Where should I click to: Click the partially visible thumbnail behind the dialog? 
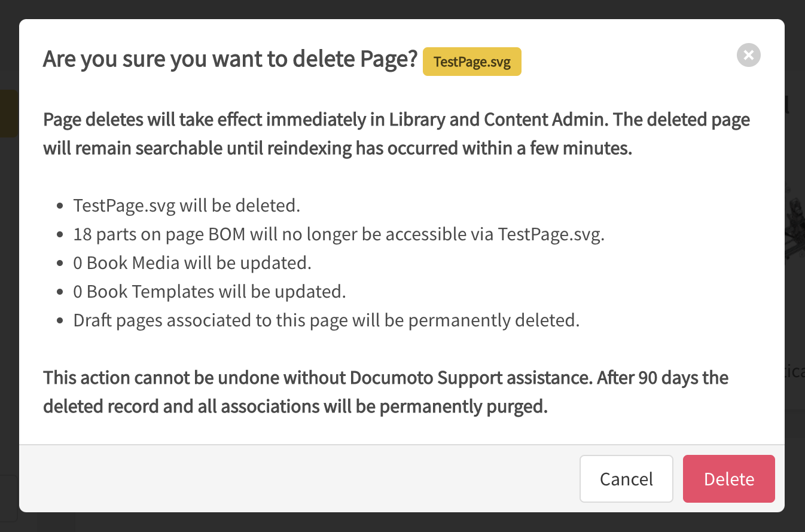(x=794, y=227)
